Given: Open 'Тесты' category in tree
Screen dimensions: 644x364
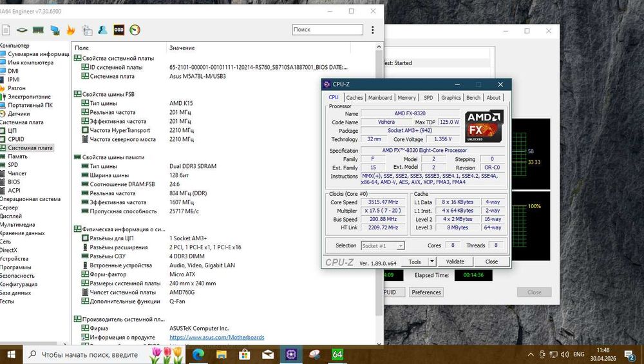Looking at the screenshot, I should (7, 301).
